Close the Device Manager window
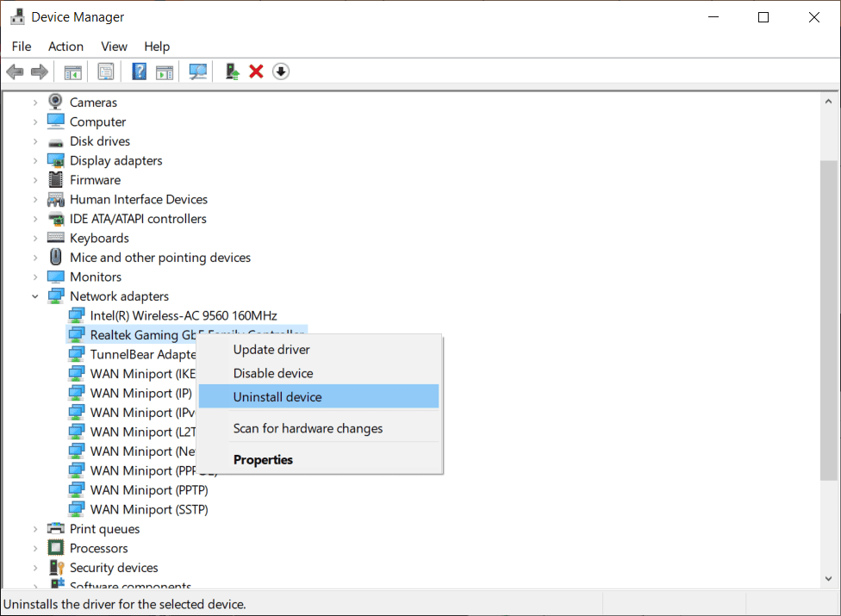The width and height of the screenshot is (841, 616). (813, 17)
